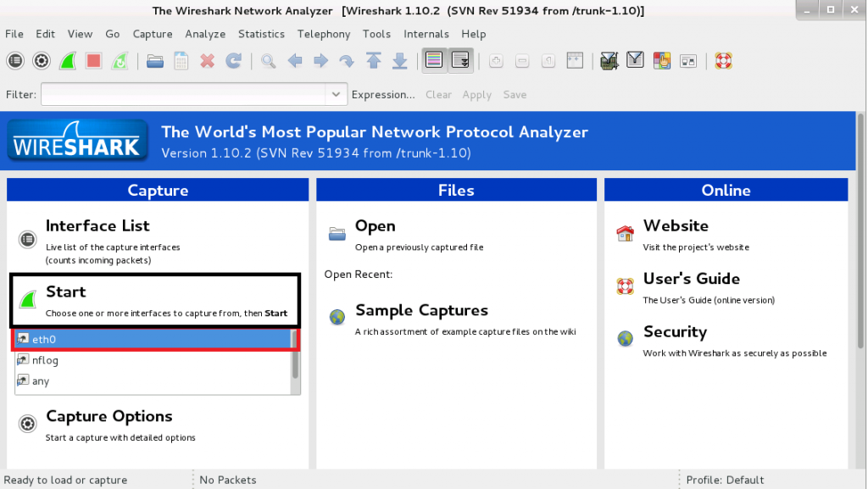Zoom in toolbar icon

[496, 61]
